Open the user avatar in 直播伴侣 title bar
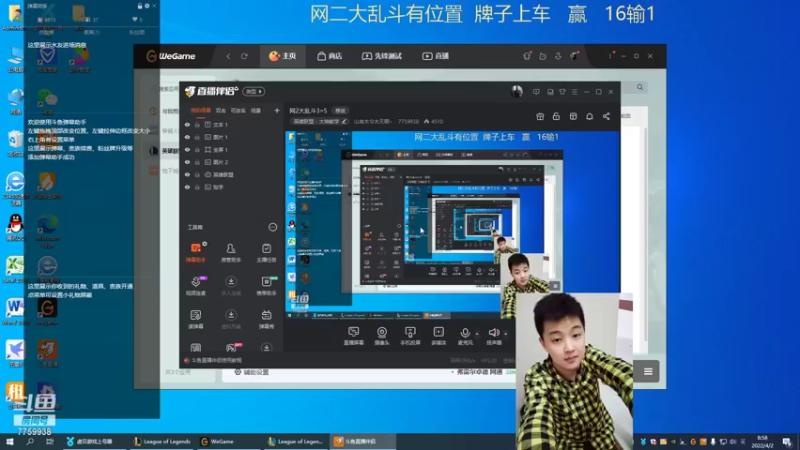 click(x=517, y=91)
